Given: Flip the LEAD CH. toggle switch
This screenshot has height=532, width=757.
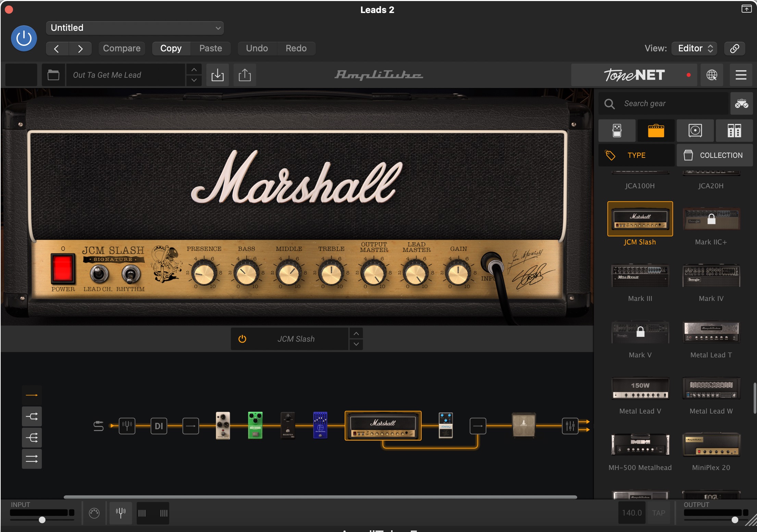Looking at the screenshot, I should [99, 274].
